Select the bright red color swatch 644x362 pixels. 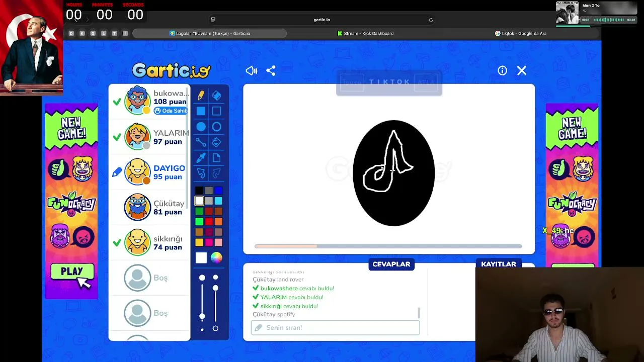[x=209, y=222]
